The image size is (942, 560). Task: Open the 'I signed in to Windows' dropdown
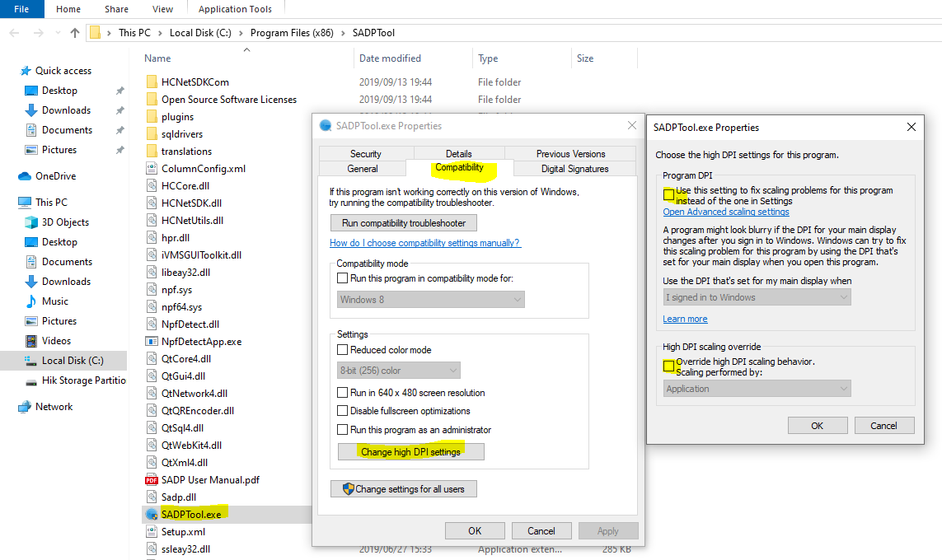click(757, 297)
